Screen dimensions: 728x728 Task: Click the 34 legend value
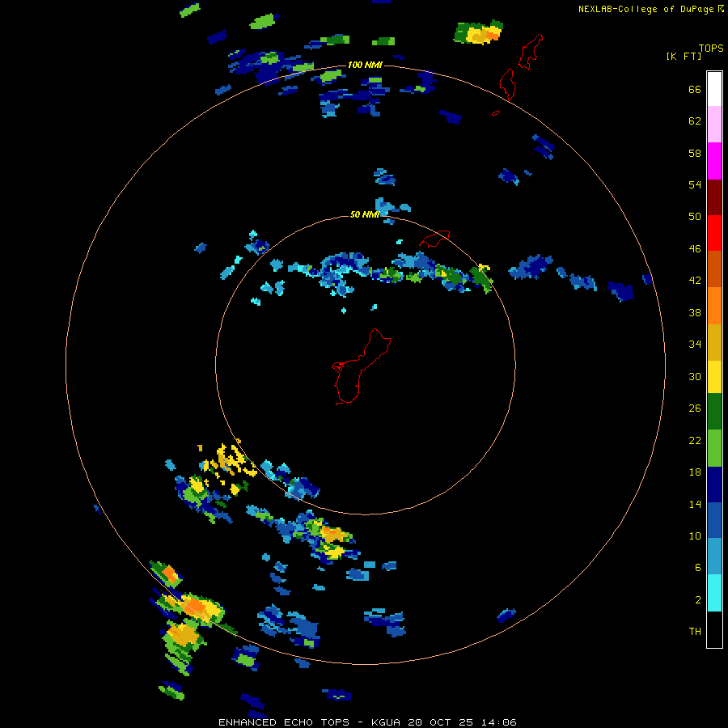[x=695, y=345]
